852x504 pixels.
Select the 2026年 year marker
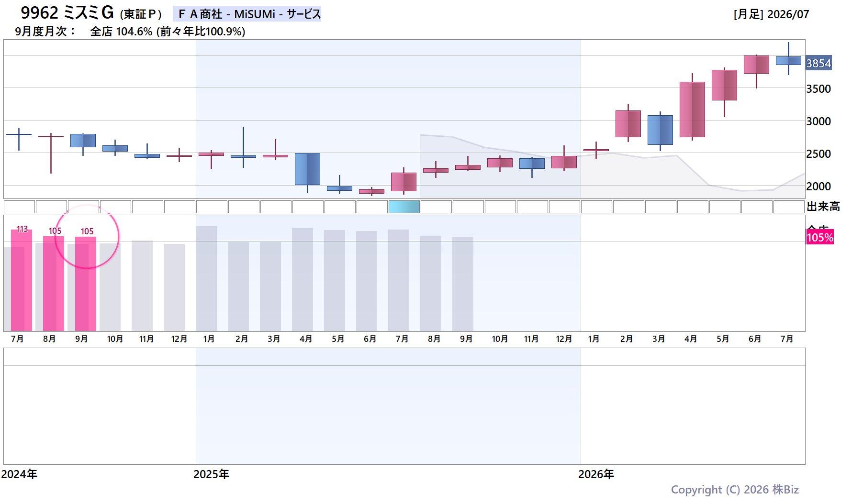coord(596,474)
